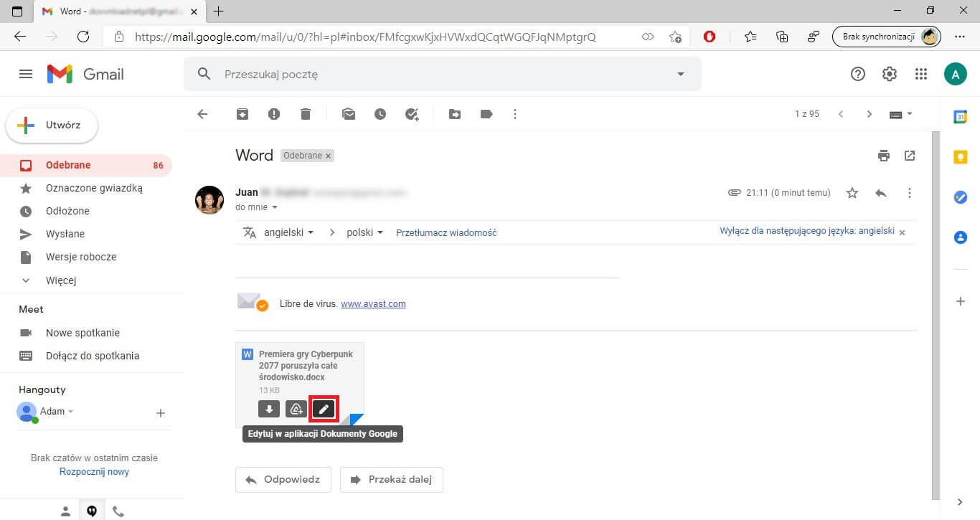Viewport: 980px width, 520px height.
Task: Switch to Hangouts phone tab
Action: (118, 511)
